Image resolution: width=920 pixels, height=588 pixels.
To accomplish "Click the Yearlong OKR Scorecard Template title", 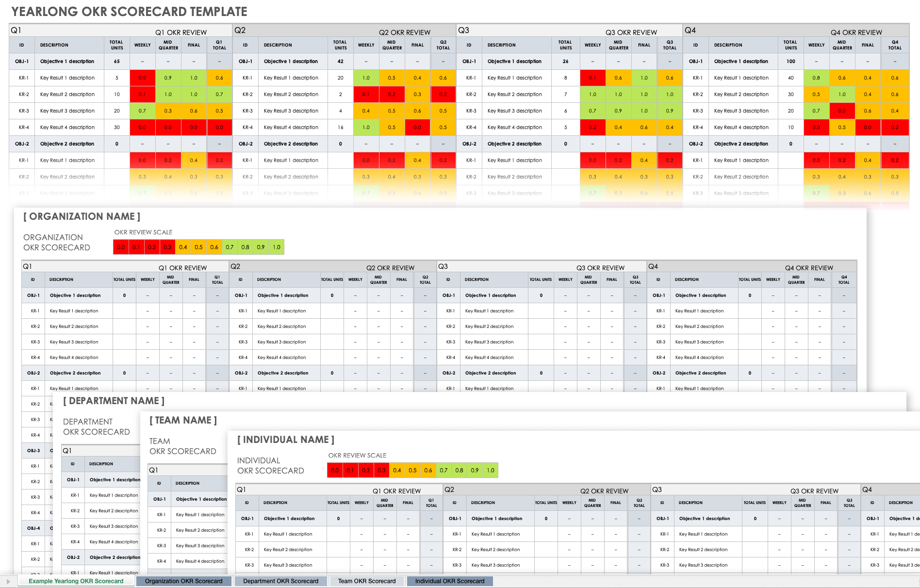I will [x=129, y=12].
